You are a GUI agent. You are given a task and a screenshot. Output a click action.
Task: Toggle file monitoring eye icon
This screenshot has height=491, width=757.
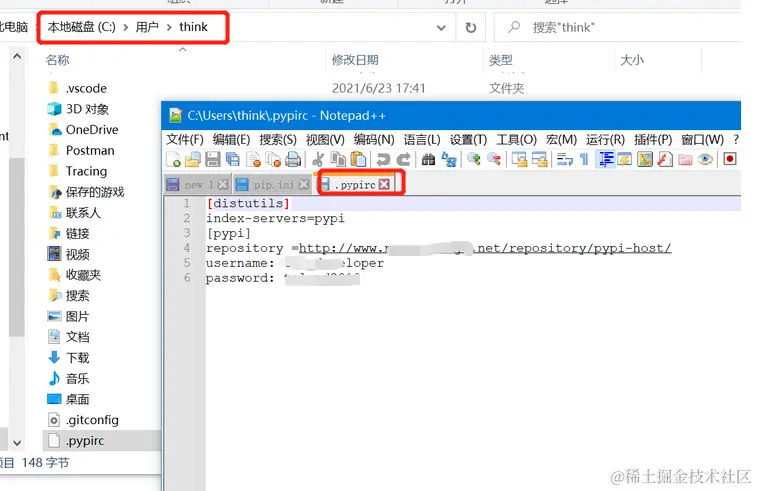[x=705, y=159]
